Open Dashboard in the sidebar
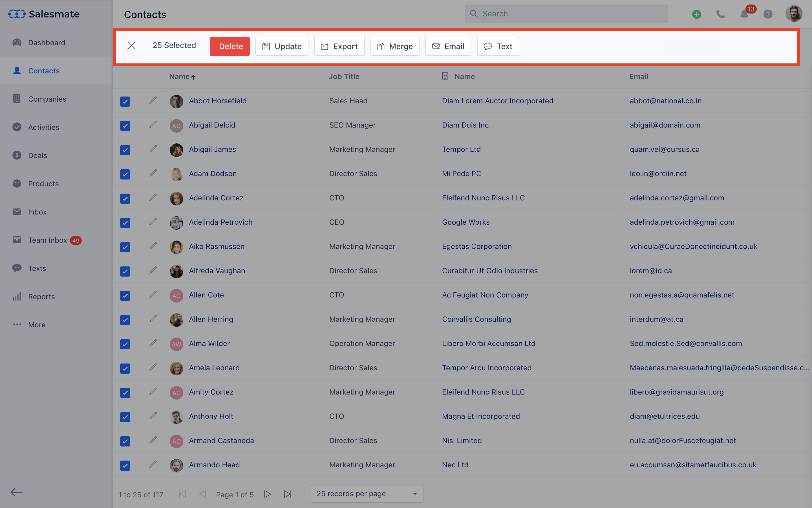This screenshot has width=812, height=508. pos(47,42)
